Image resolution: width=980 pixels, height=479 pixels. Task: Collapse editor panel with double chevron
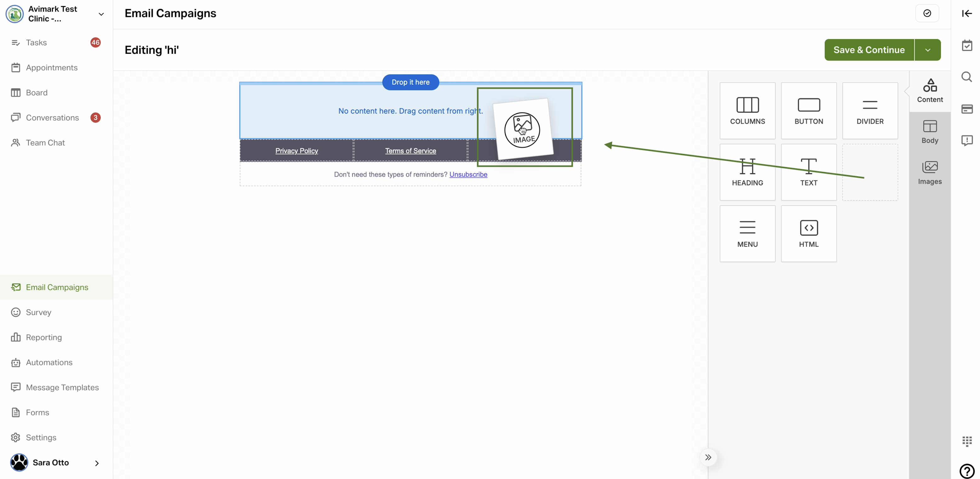point(708,457)
